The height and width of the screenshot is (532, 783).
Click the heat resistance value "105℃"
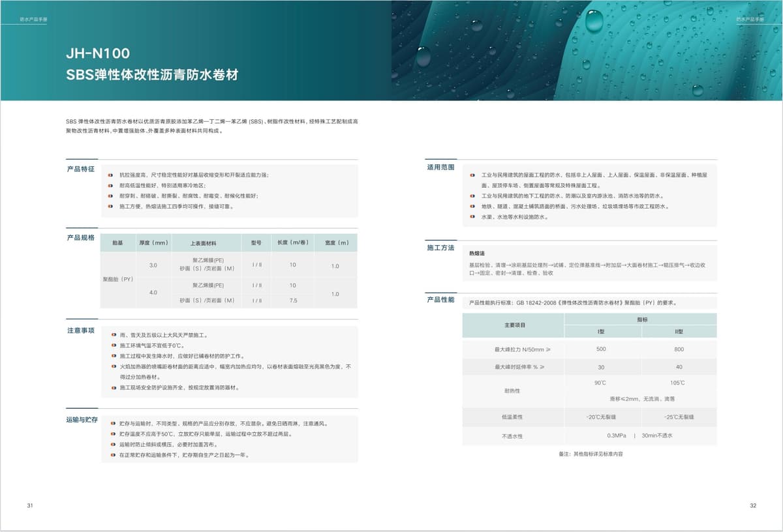[x=677, y=383]
